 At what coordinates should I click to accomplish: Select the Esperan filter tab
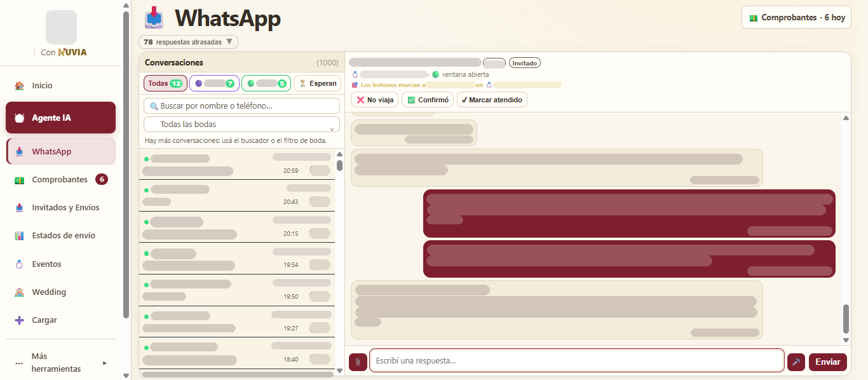click(318, 83)
